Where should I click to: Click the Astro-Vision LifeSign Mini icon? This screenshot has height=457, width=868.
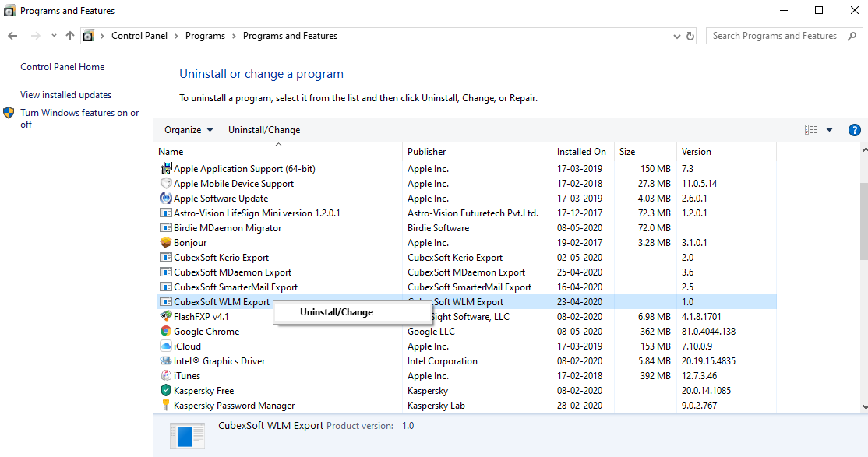click(165, 213)
